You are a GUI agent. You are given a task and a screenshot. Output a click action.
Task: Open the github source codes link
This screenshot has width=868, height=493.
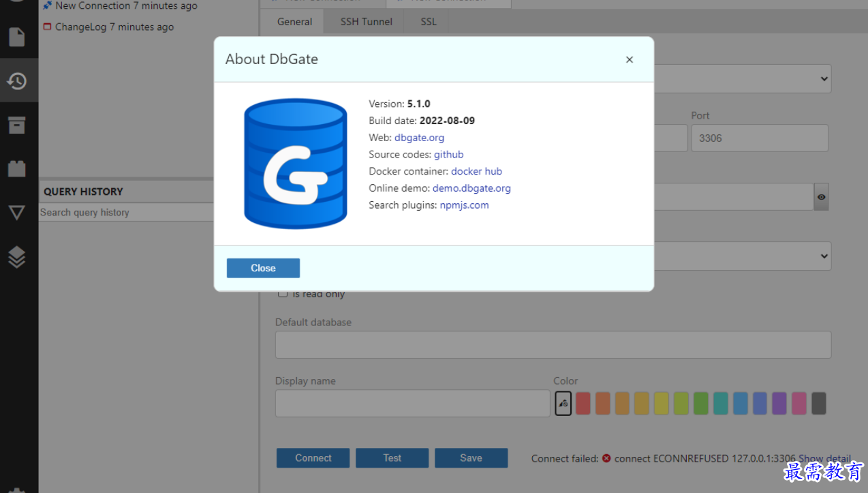click(x=449, y=155)
